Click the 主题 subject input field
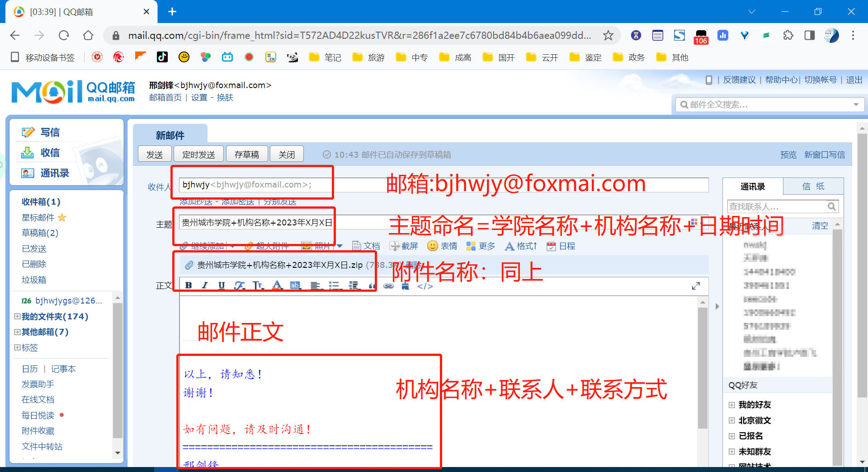Image resolution: width=868 pixels, height=472 pixels. tap(443, 222)
